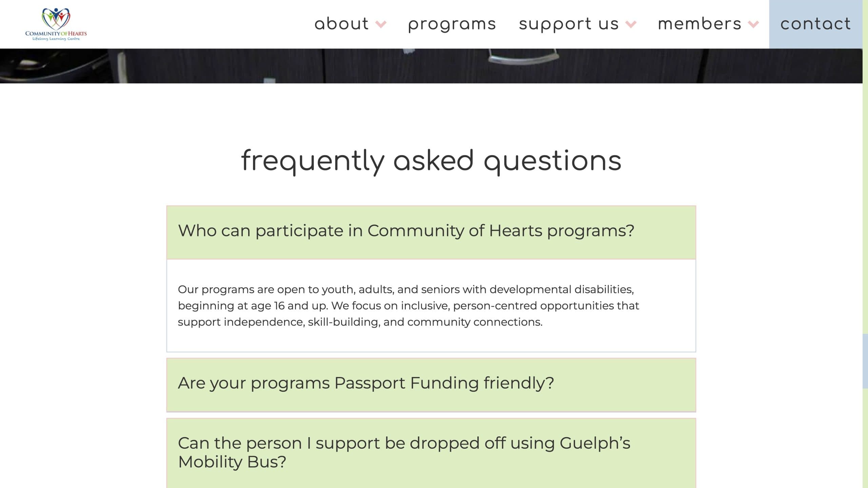Go to the programs page
868x488 pixels.
coord(452,24)
